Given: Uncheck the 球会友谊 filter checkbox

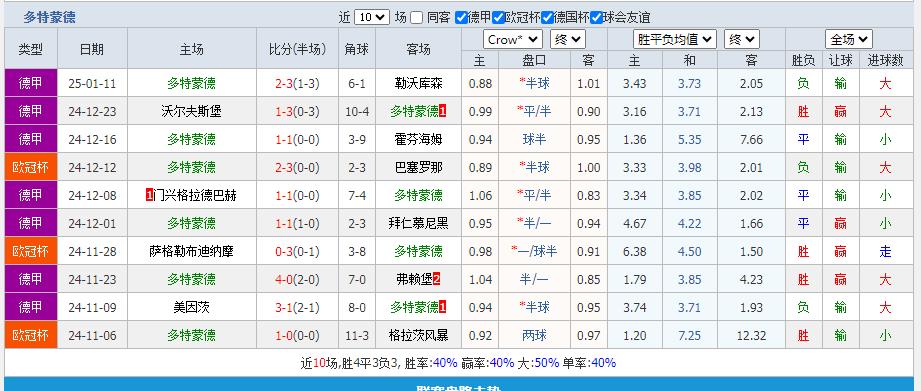Looking at the screenshot, I should pos(597,18).
